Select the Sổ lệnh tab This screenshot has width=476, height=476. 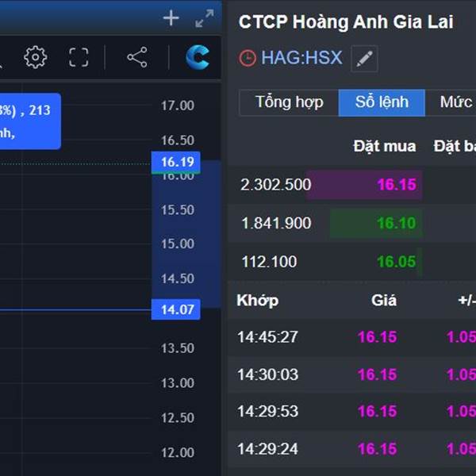point(382,102)
